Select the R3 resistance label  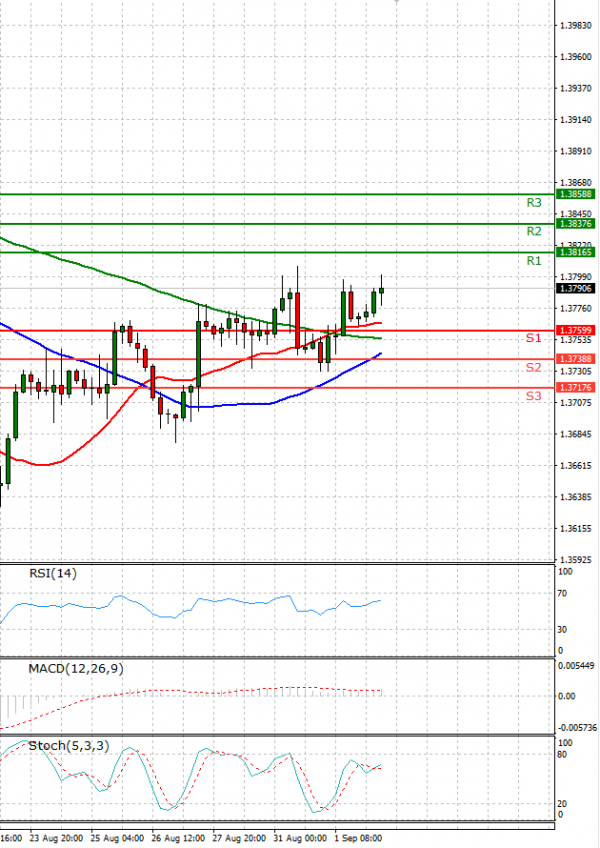tap(533, 203)
